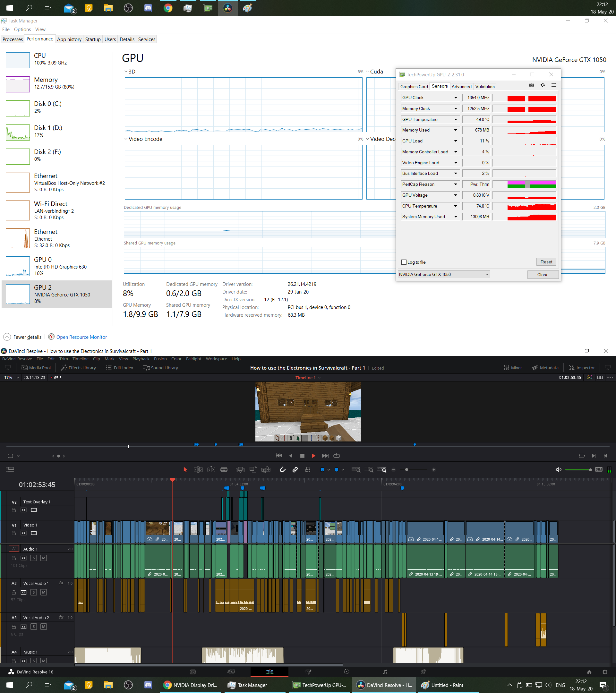Drag the GPU-Z voltage slider indicator

(526, 197)
